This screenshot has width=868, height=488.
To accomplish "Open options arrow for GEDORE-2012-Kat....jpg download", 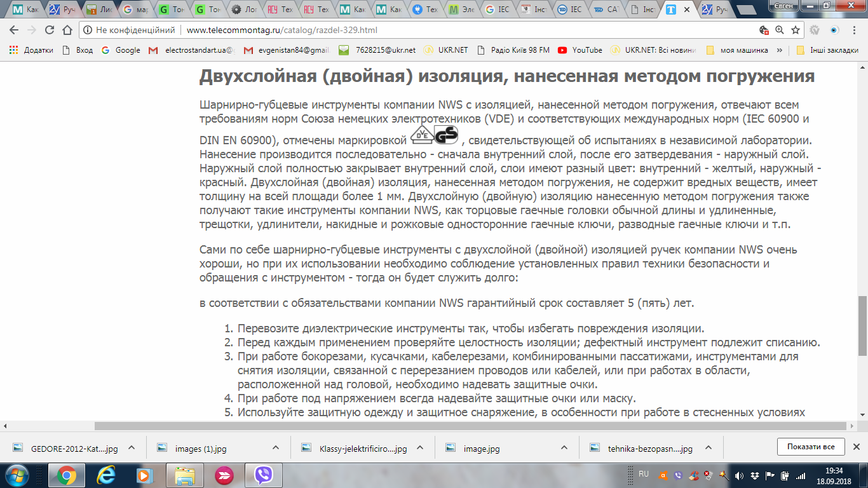I will (x=132, y=447).
